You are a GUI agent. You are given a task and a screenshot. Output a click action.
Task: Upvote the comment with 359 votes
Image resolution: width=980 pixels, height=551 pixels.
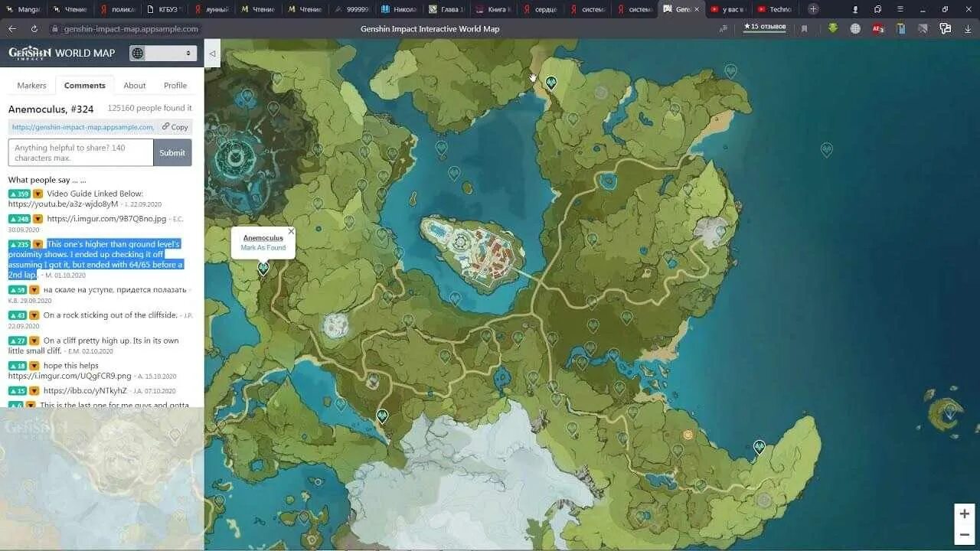pos(19,194)
